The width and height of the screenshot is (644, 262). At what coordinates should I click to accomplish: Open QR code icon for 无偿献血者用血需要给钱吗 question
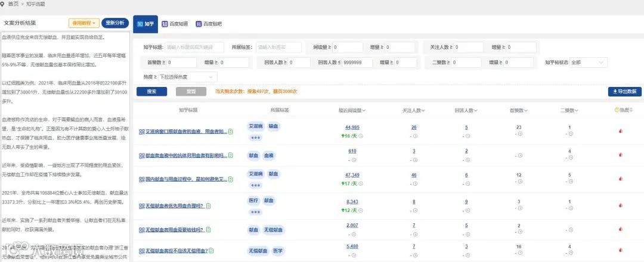(x=142, y=230)
